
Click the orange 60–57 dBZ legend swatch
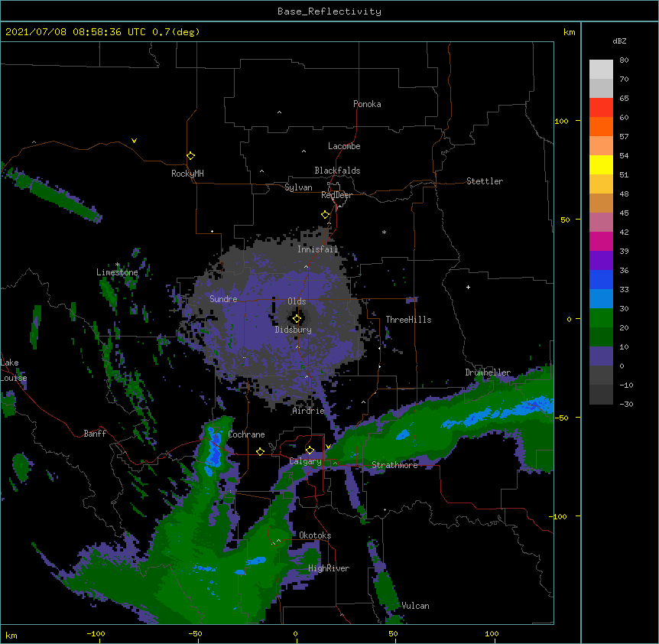(x=601, y=127)
